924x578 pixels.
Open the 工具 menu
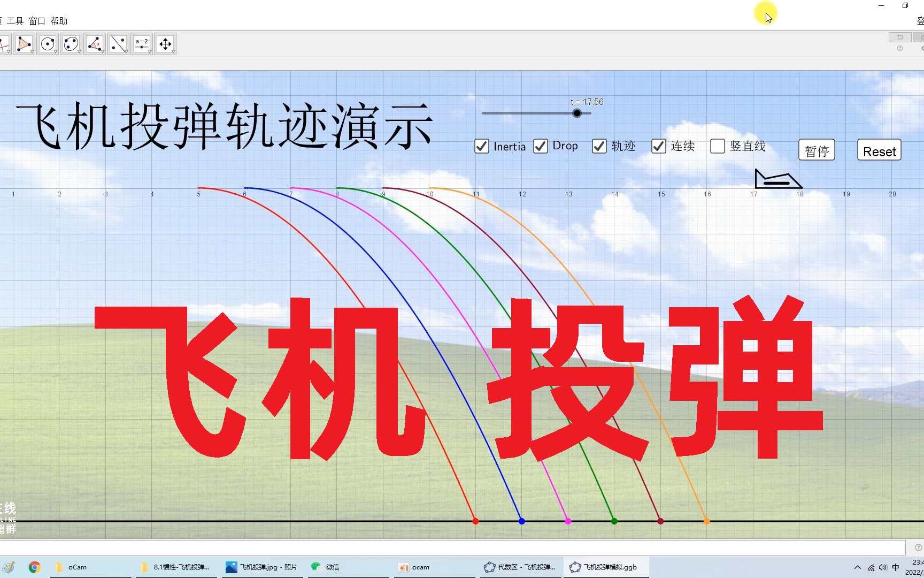pos(15,21)
